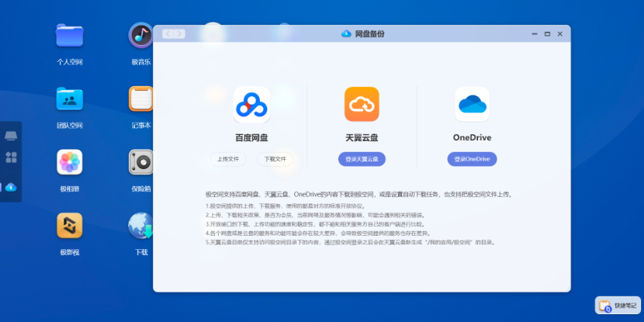
Task: Open the 下载 download app
Action: point(141,226)
